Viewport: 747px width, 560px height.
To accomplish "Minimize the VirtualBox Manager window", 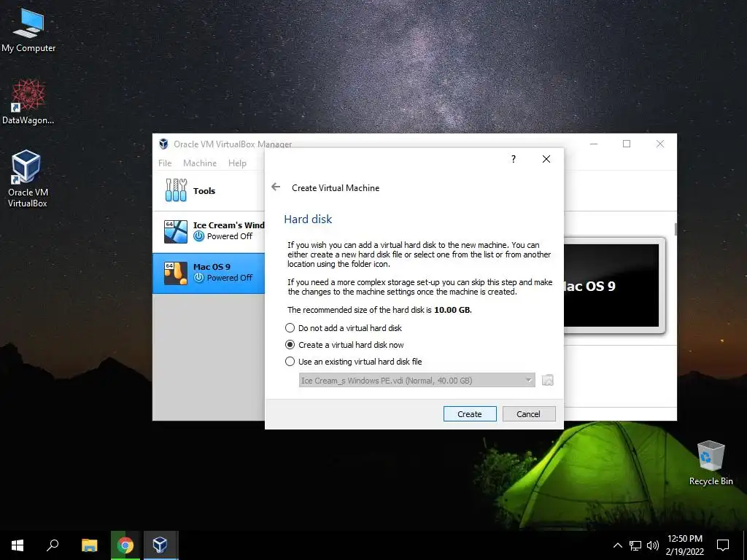I will pyautogui.click(x=594, y=144).
